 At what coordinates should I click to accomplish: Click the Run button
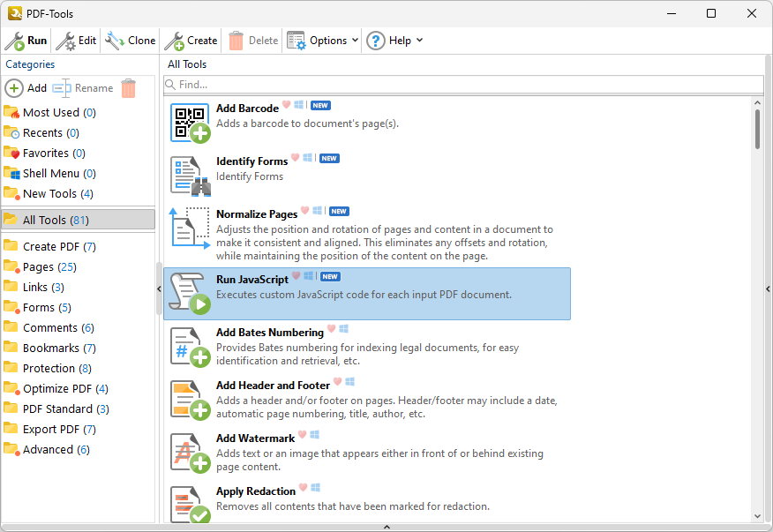26,40
